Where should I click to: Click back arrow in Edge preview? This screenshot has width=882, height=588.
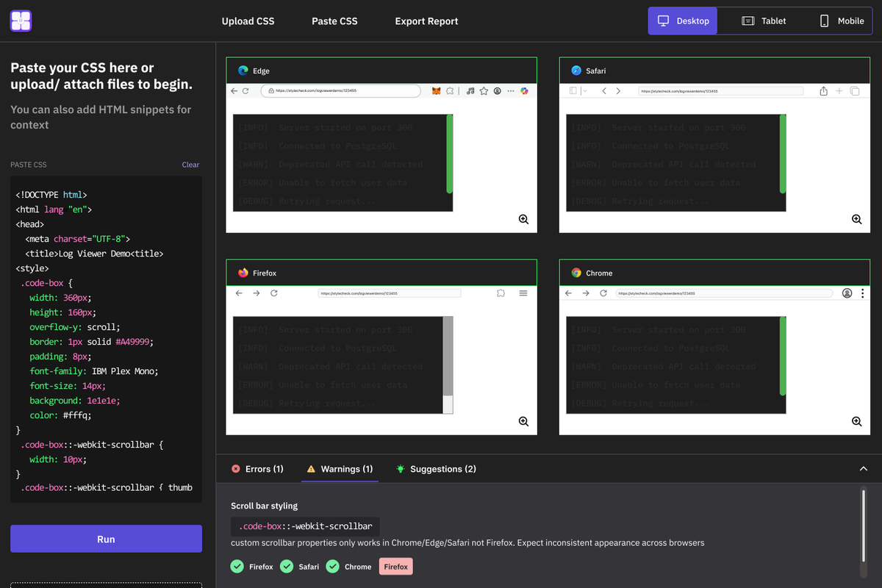pyautogui.click(x=234, y=91)
